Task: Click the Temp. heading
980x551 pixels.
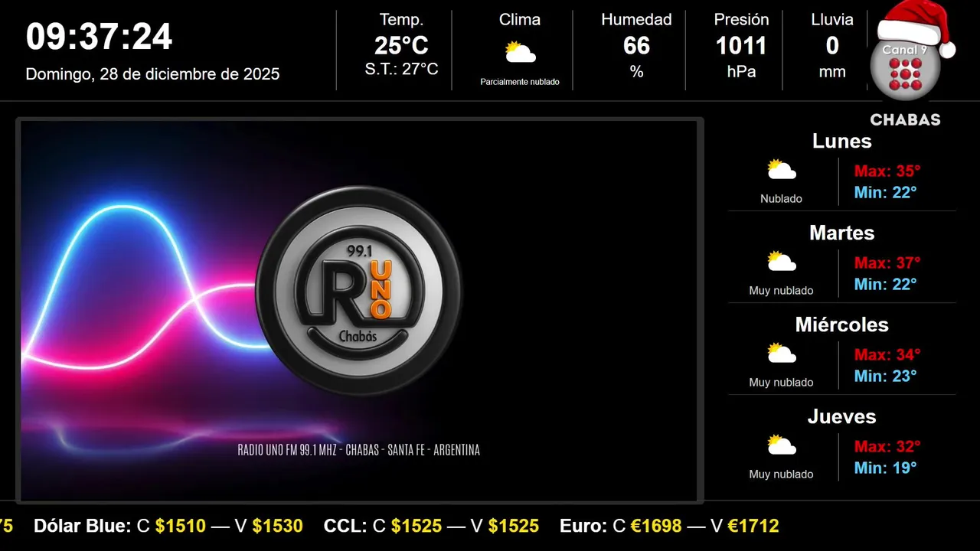Action: click(401, 20)
